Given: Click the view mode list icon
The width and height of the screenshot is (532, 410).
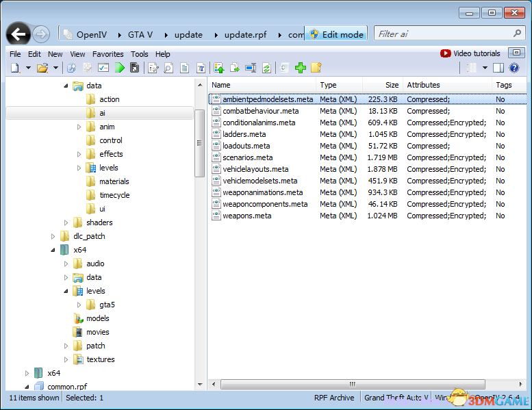Looking at the screenshot, I should (472, 68).
